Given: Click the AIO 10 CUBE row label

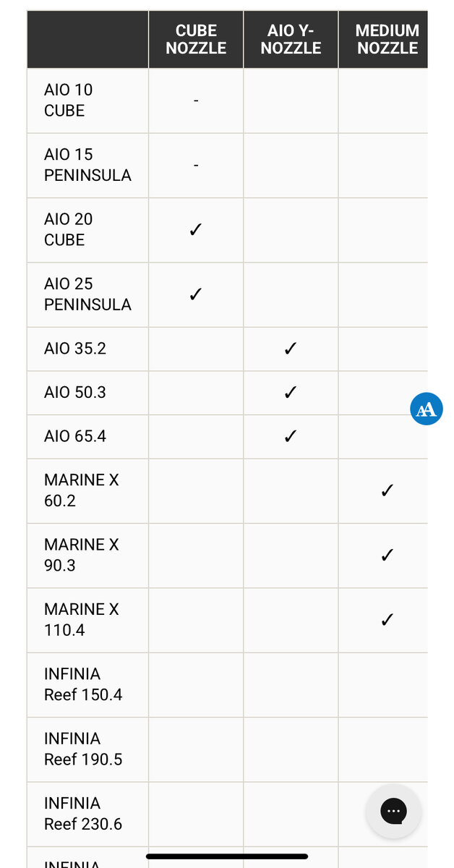Looking at the screenshot, I should [69, 101].
